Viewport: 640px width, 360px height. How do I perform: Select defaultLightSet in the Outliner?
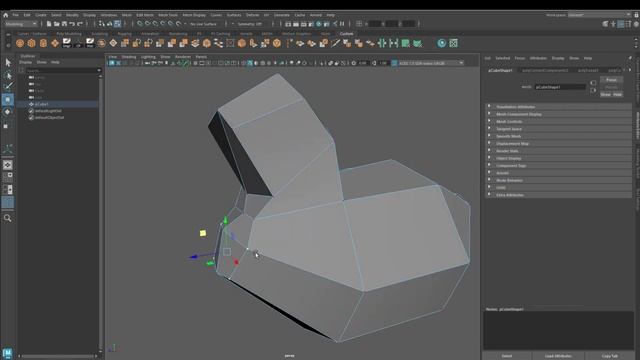click(x=48, y=111)
